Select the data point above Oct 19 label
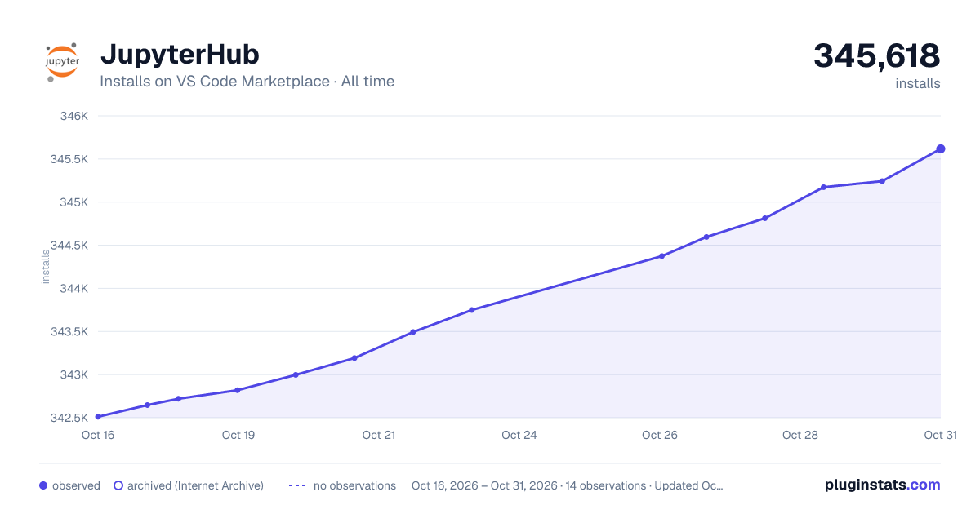Viewport: 980px width, 514px height. 238,390
